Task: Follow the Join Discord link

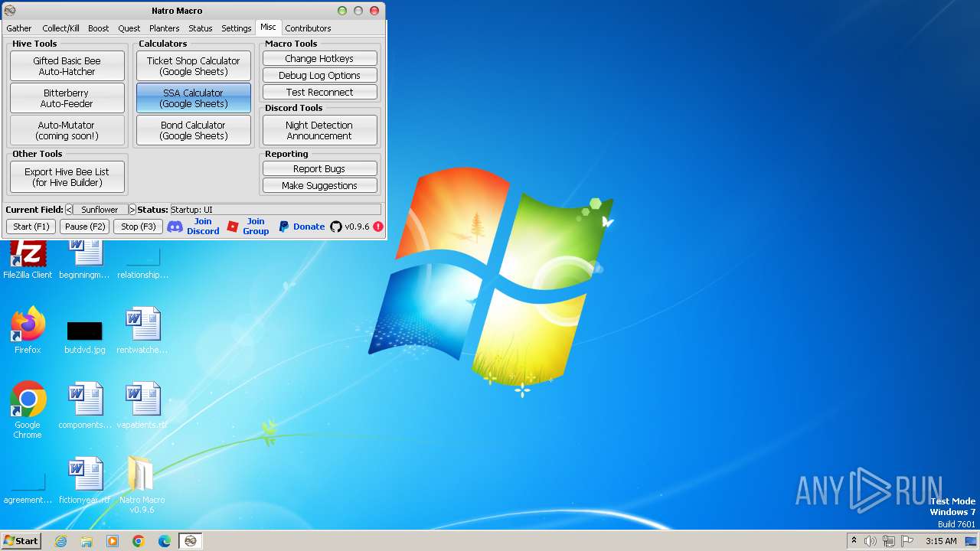Action: click(x=203, y=227)
